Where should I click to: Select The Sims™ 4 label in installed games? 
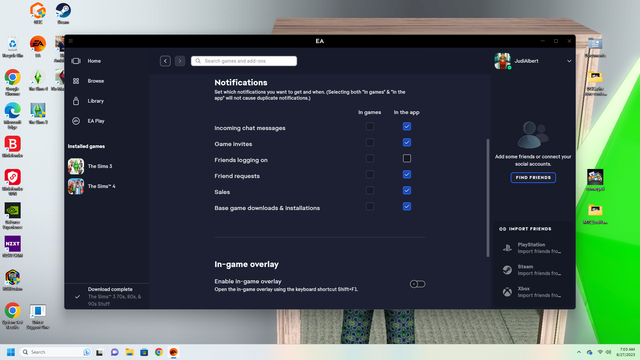(x=102, y=186)
